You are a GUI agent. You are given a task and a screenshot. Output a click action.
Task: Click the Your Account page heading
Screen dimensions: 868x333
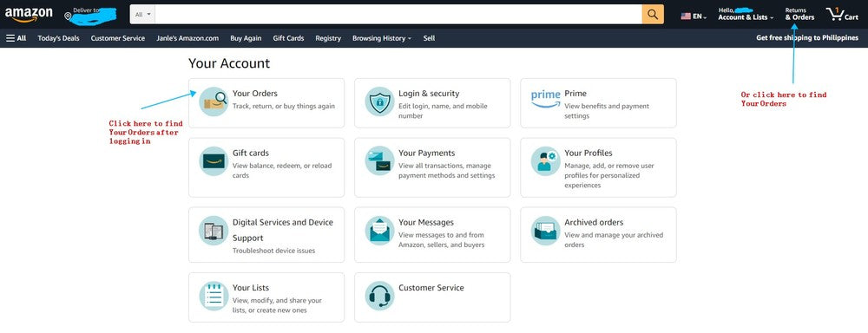pos(229,63)
